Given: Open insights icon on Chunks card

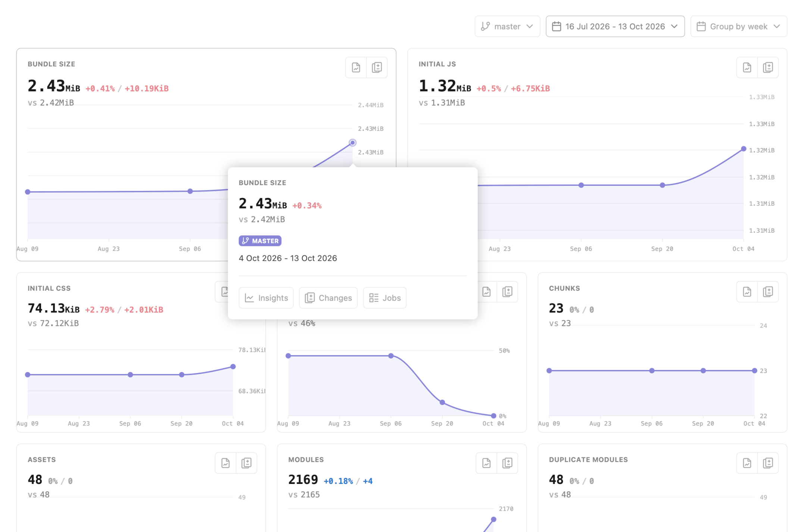Looking at the screenshot, I should point(747,292).
